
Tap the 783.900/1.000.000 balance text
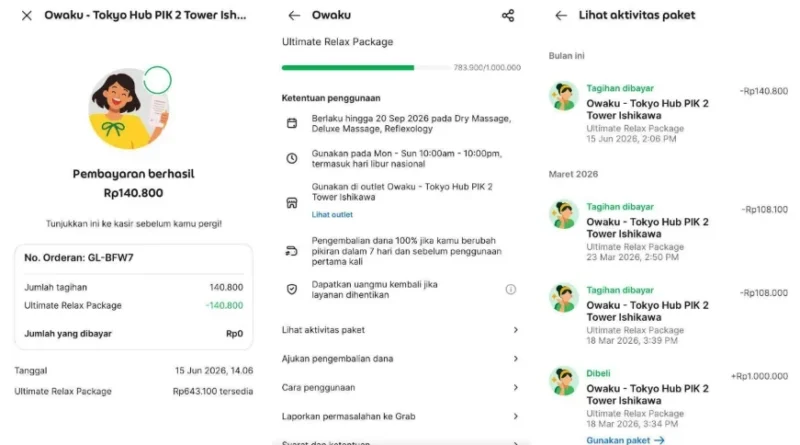[487, 67]
